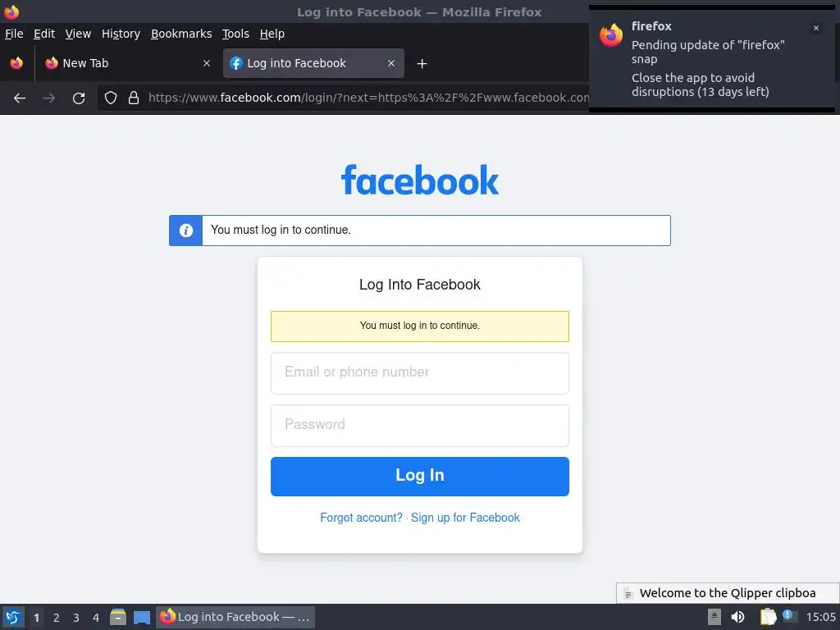Show the desktop via blue taskbar icon
The image size is (840, 630).
coord(142,617)
